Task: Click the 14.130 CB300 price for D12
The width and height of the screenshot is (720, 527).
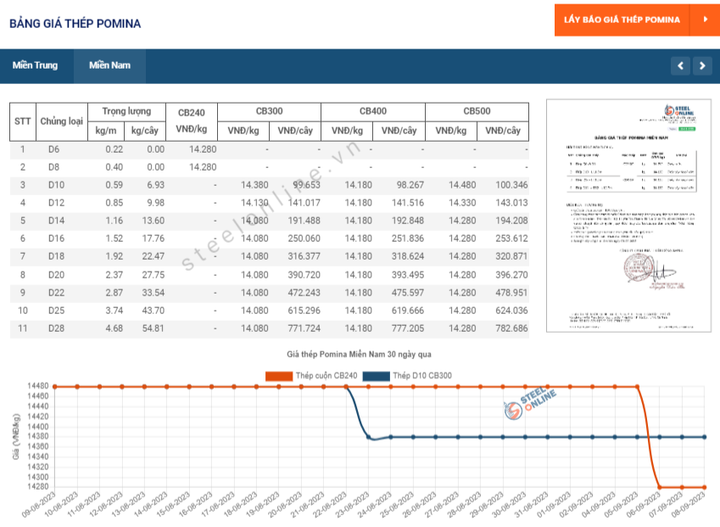Action: pos(254,203)
